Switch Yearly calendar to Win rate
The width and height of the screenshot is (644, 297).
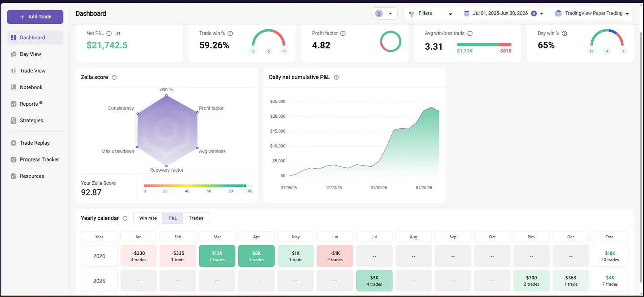[x=148, y=218]
